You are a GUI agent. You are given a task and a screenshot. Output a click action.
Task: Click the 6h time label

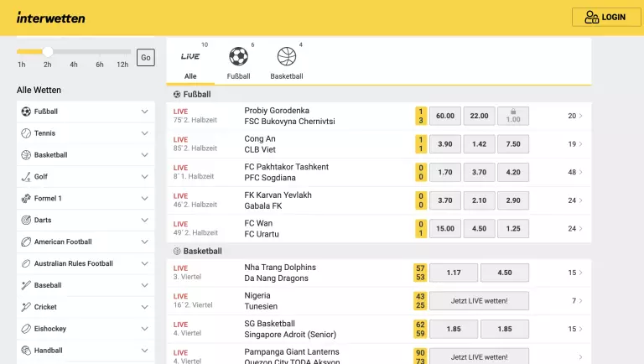pyautogui.click(x=100, y=65)
